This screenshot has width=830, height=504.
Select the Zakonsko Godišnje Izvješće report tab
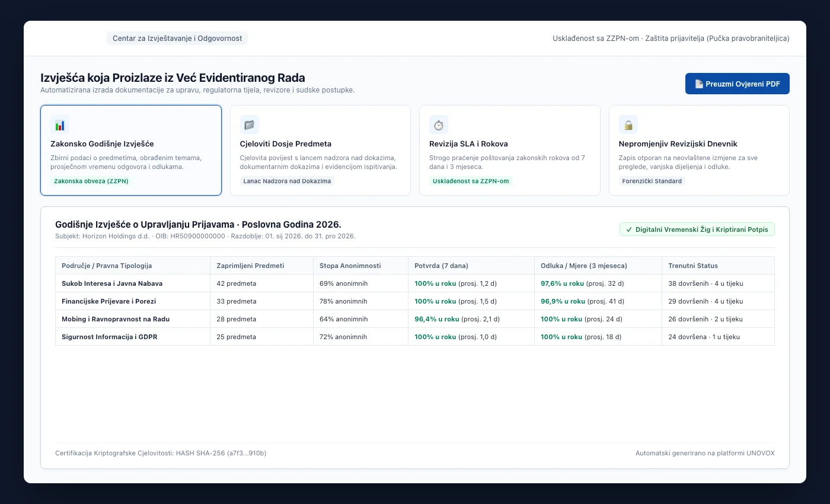coord(131,151)
